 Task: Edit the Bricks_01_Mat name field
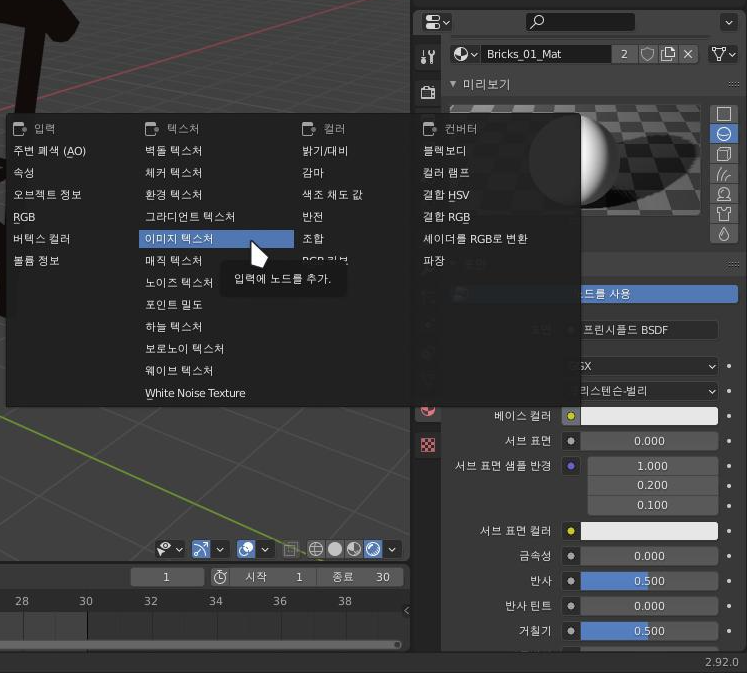tap(546, 54)
